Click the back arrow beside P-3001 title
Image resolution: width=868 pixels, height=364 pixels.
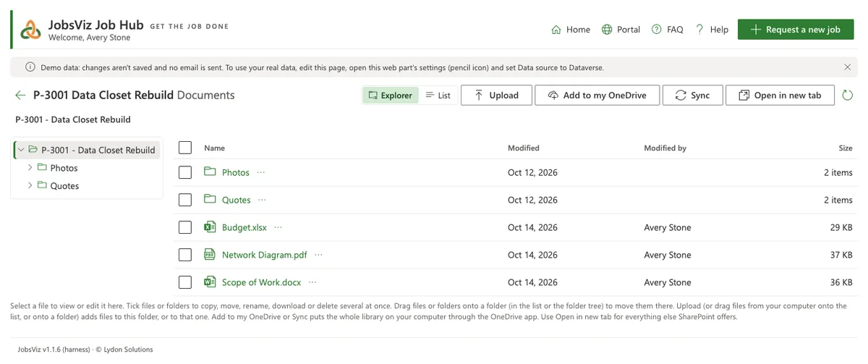pyautogui.click(x=20, y=96)
